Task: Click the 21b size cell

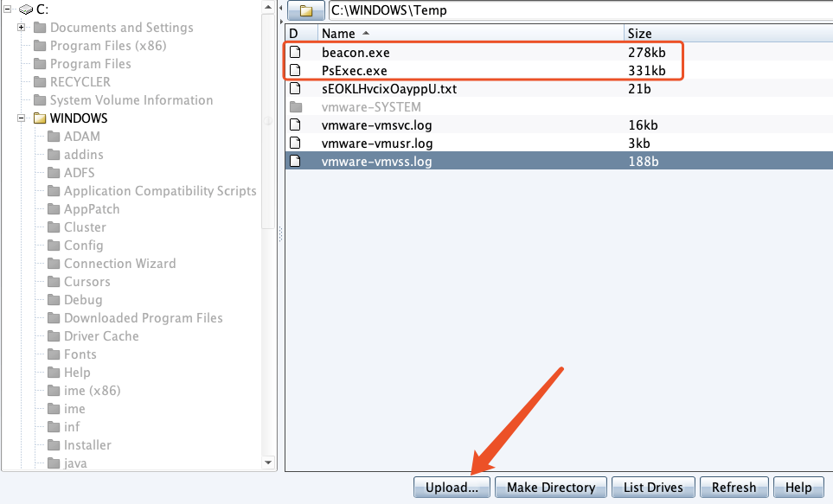Action: (639, 89)
